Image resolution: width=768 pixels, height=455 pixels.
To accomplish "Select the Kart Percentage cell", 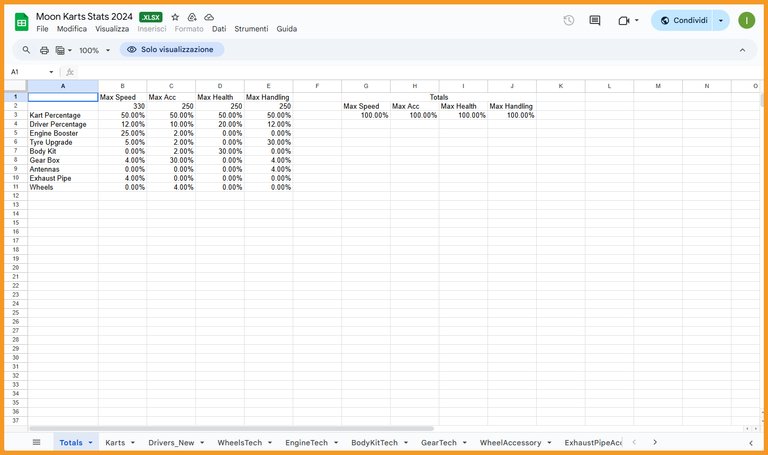I will click(x=63, y=115).
